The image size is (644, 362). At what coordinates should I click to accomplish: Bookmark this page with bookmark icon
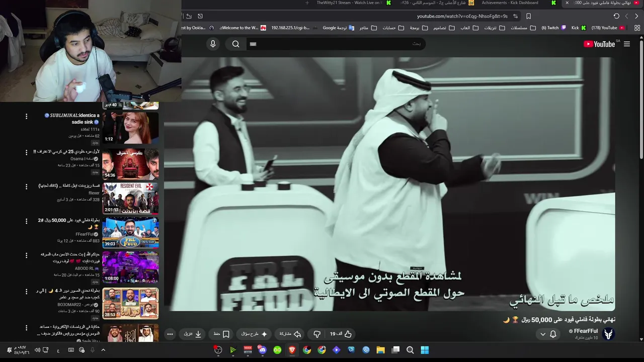pos(528,16)
